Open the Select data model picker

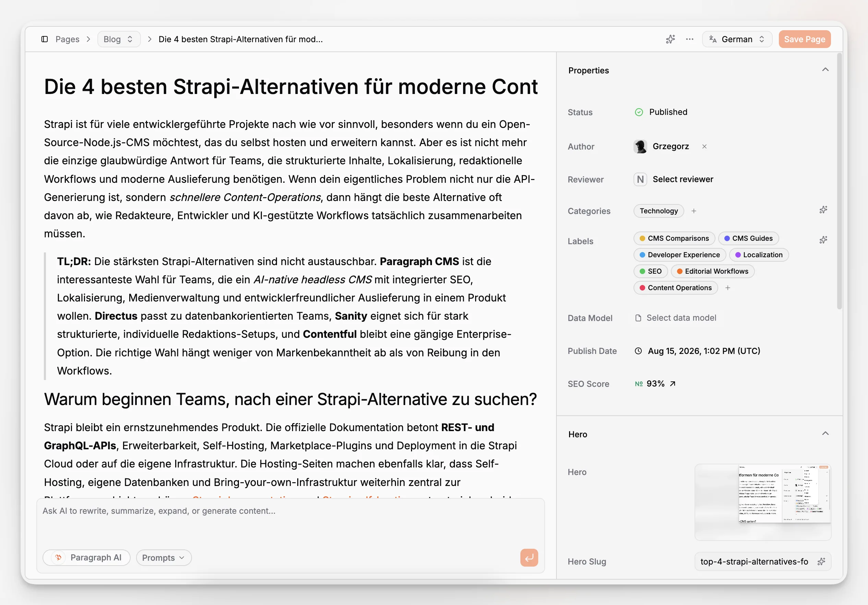676,318
